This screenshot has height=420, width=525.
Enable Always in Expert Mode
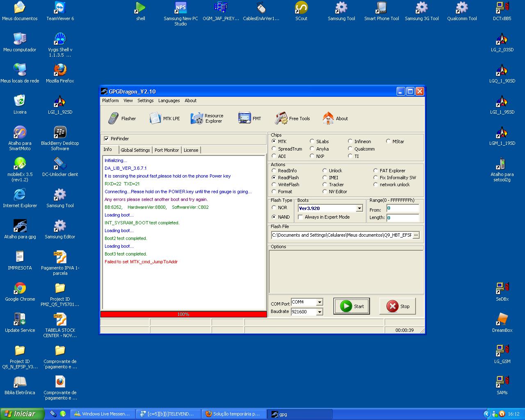[301, 217]
